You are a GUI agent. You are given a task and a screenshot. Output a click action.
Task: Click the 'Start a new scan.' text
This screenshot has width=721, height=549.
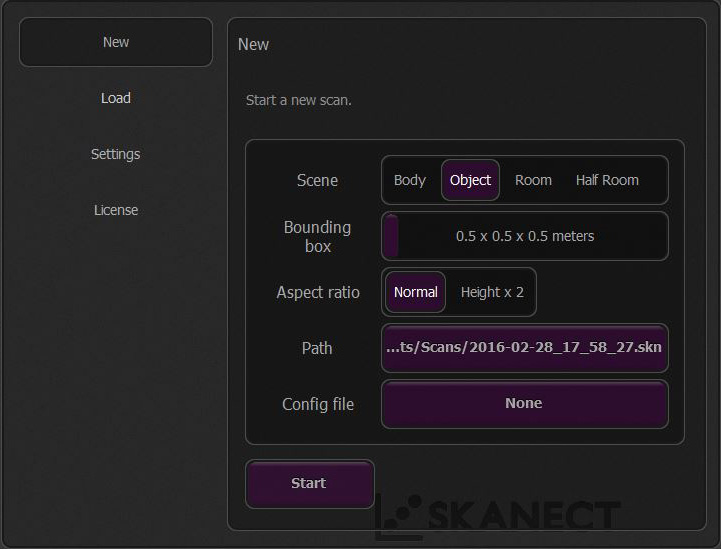[299, 100]
